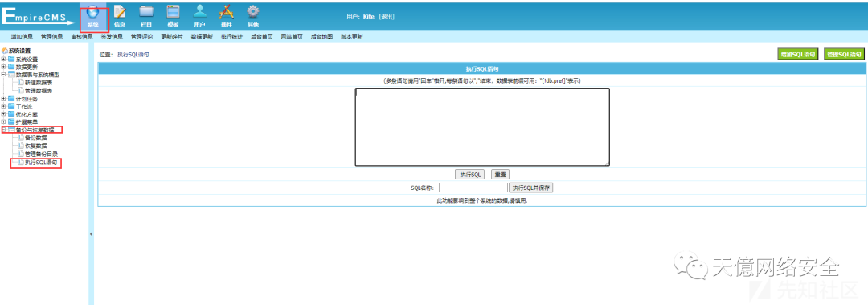Click the 重置 reset button

(x=501, y=174)
